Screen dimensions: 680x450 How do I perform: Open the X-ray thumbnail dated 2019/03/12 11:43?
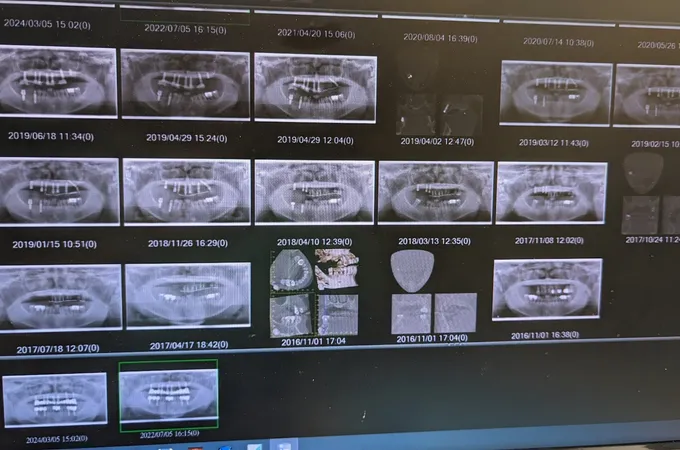click(555, 92)
